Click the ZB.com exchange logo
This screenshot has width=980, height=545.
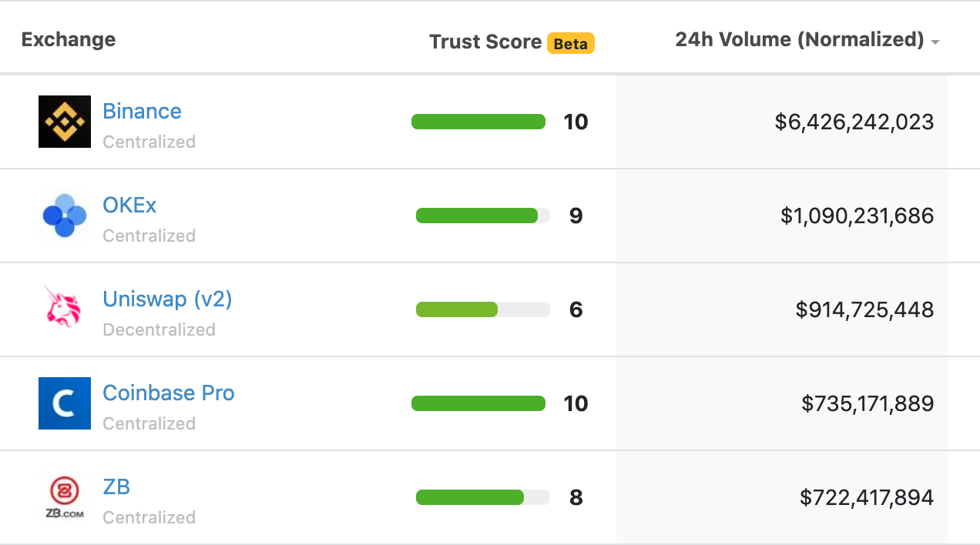(64, 497)
